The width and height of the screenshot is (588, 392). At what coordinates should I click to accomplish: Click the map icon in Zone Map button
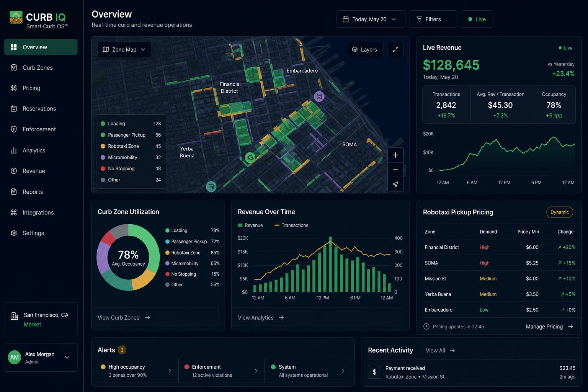[x=106, y=49]
